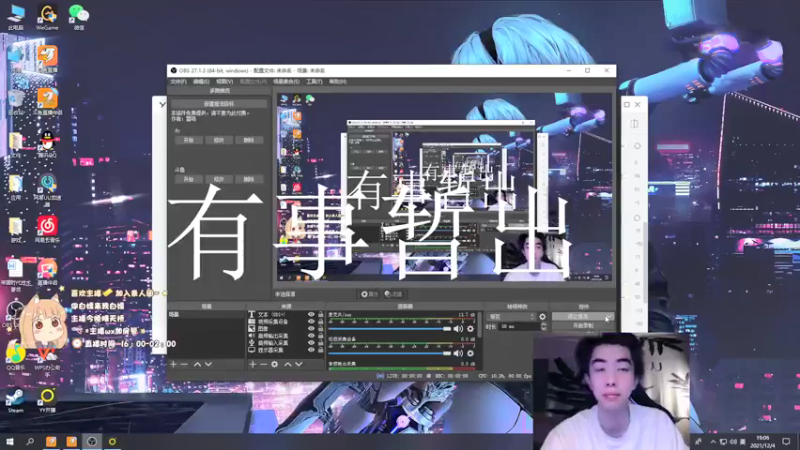Viewport: 800px width, 450px height.
Task: Adjust the first mixer channel volume slider
Action: click(390, 329)
